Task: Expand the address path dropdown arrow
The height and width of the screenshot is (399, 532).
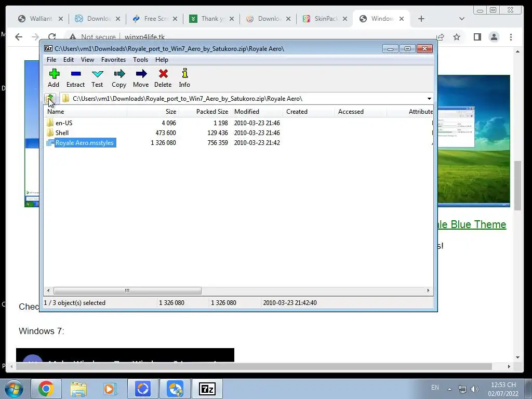Action: click(x=429, y=98)
